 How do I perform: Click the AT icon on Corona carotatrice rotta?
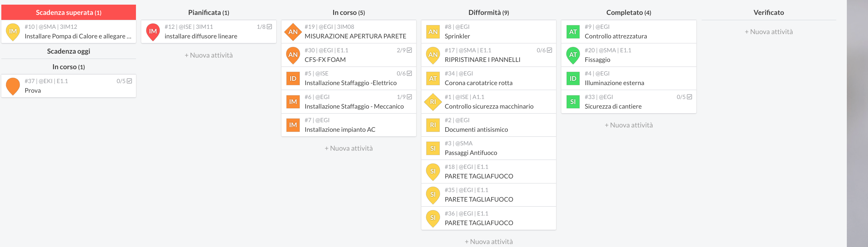[433, 78]
